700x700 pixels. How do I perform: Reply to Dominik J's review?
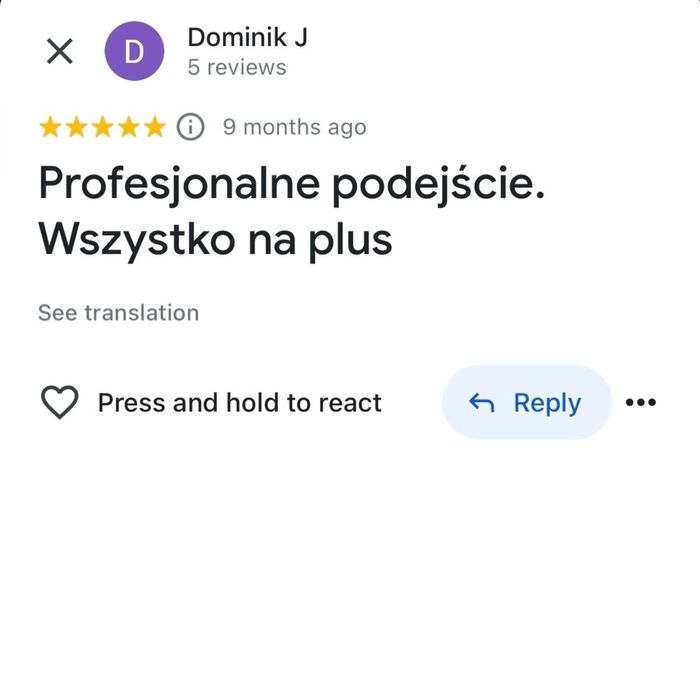(x=526, y=402)
